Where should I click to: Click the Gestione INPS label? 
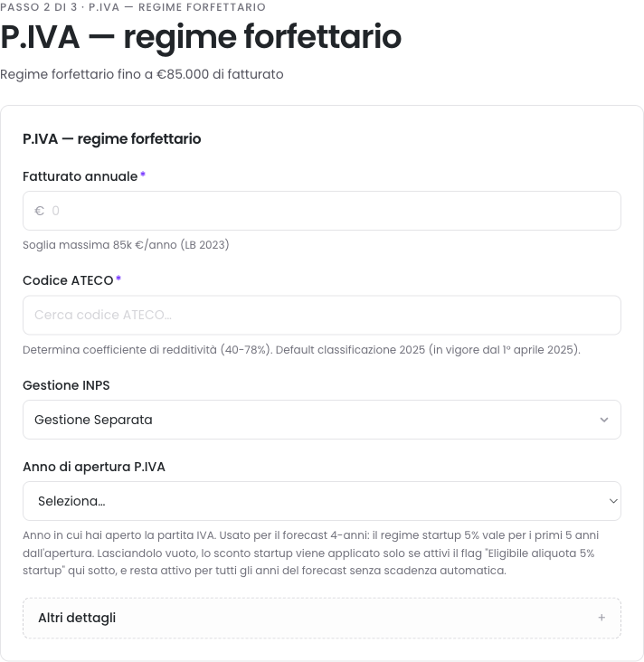tap(66, 385)
